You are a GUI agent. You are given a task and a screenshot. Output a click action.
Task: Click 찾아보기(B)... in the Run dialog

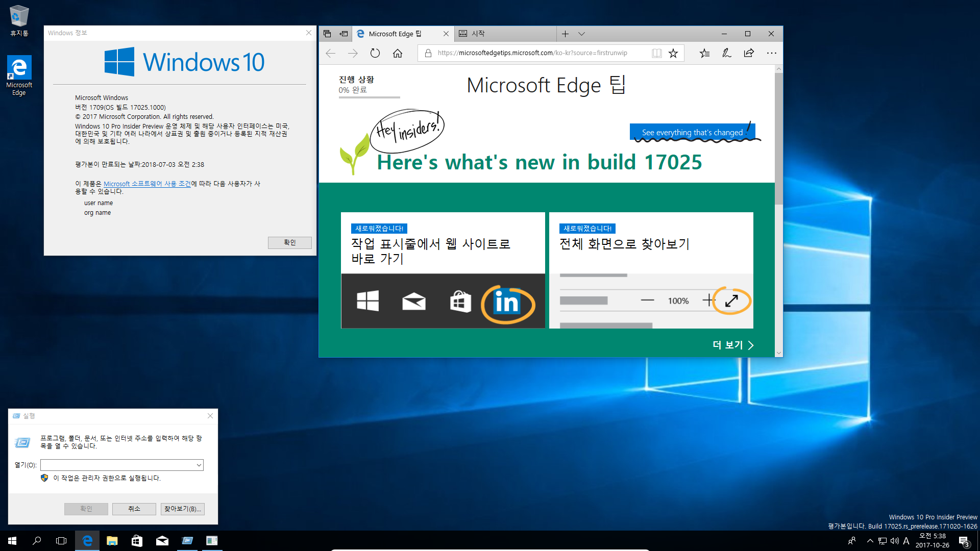pyautogui.click(x=182, y=509)
